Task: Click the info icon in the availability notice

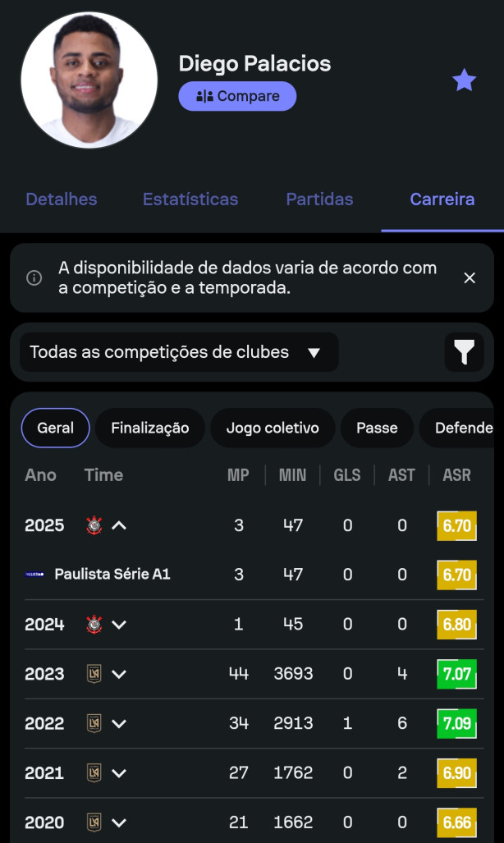Action: coord(34,278)
